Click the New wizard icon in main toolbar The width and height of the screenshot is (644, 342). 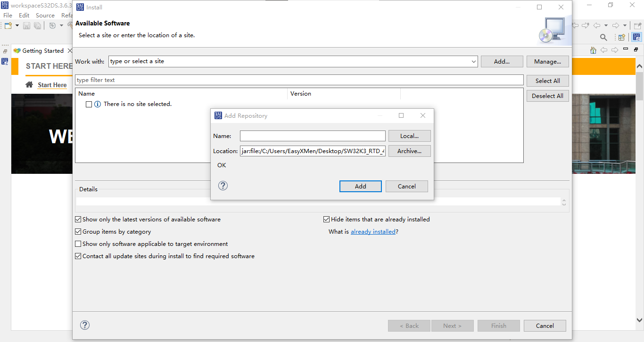(8, 25)
